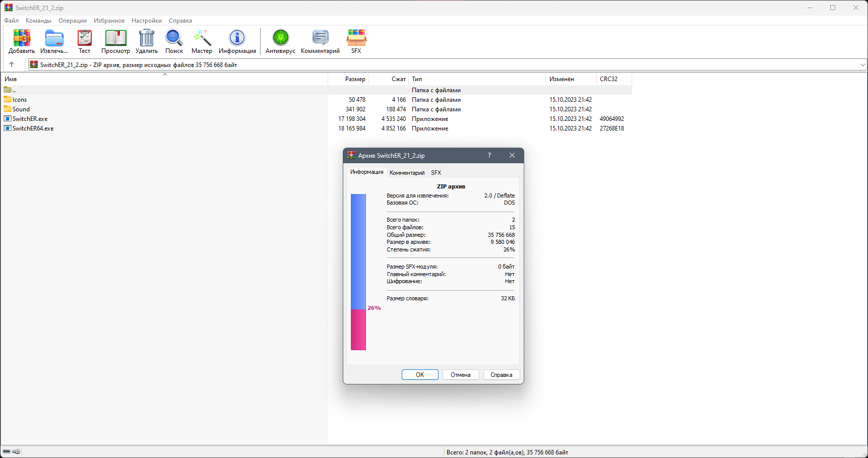Screen dimensions: 868x458
Task: Sort by the Имя column header
Action: pyautogui.click(x=164, y=79)
